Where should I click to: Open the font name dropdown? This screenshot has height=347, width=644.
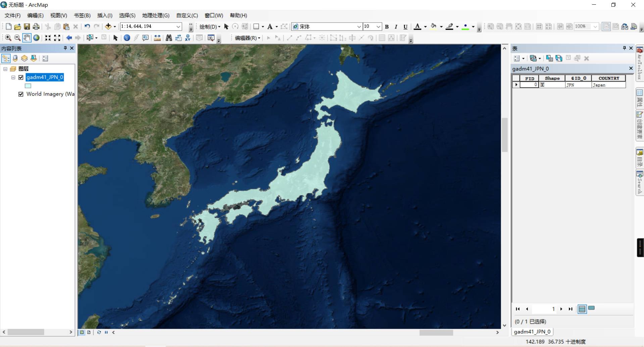coord(359,27)
